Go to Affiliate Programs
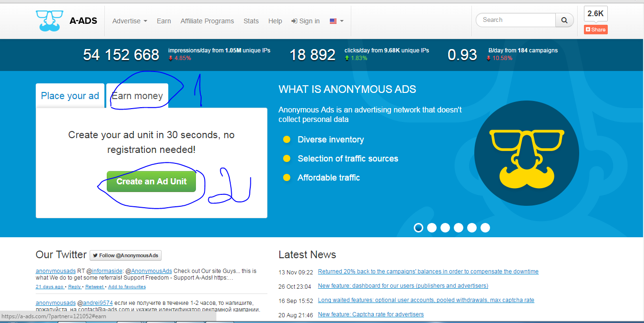This screenshot has height=323, width=644. click(x=207, y=21)
